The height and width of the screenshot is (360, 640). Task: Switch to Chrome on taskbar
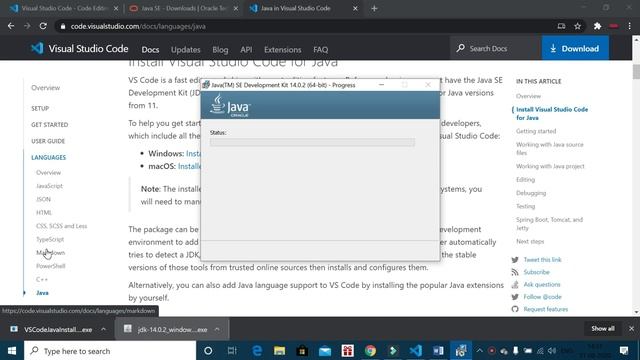[370, 351]
